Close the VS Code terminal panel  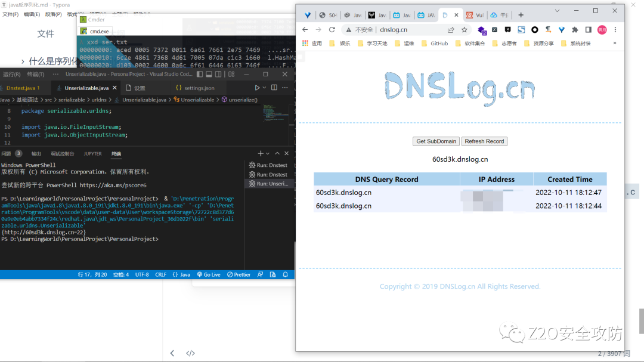click(287, 153)
